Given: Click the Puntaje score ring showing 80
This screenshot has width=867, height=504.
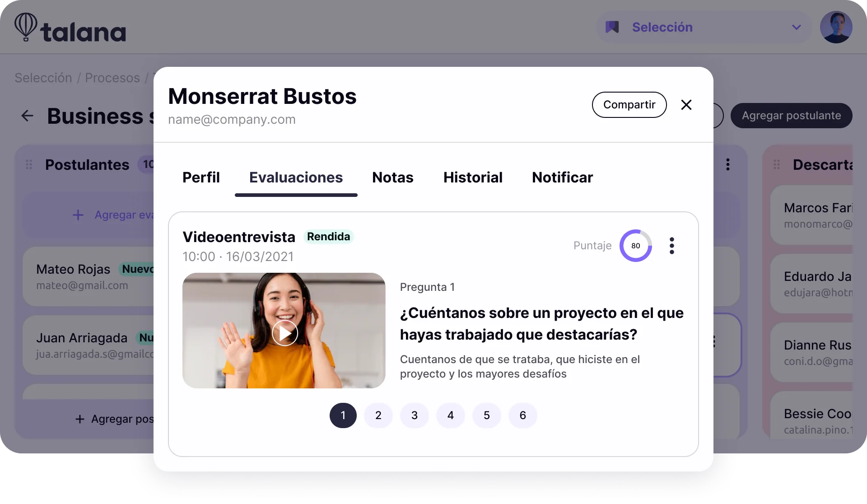Looking at the screenshot, I should (x=636, y=246).
